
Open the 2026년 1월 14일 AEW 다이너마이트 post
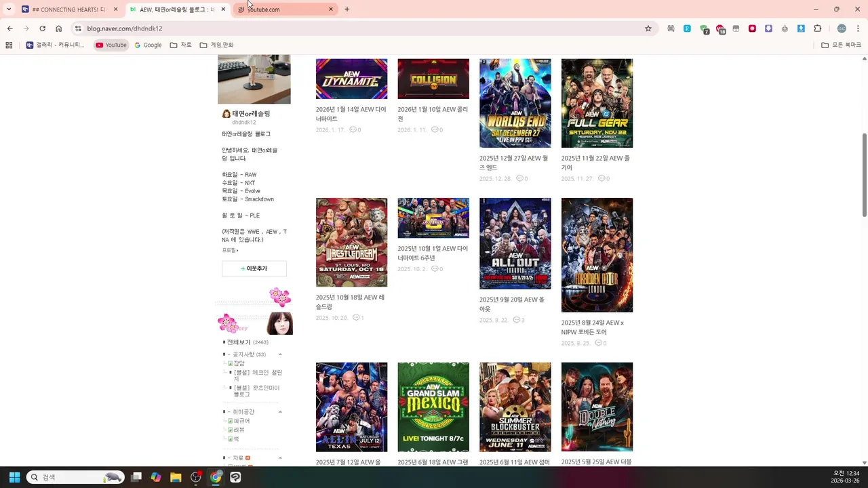pyautogui.click(x=351, y=114)
